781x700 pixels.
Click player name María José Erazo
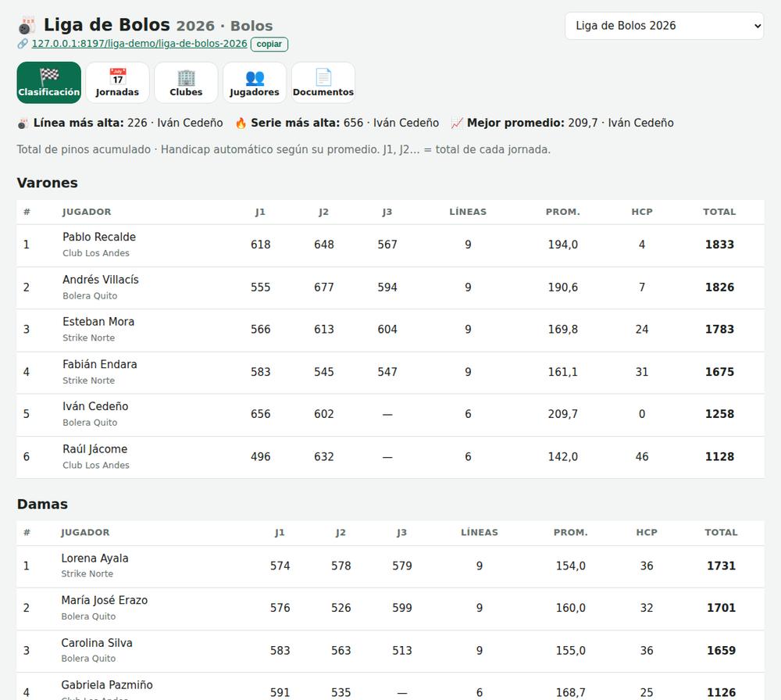point(104,600)
